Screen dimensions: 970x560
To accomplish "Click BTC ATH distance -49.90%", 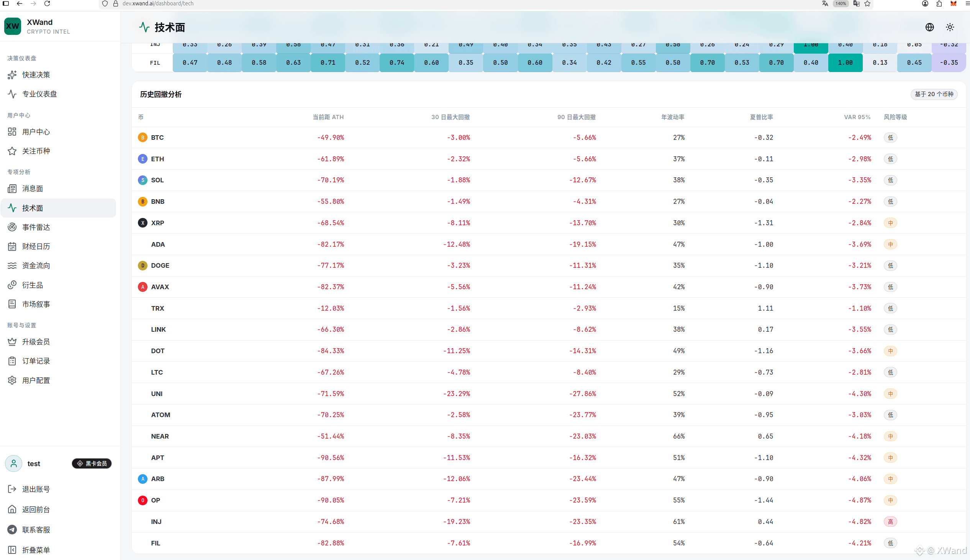I will [330, 137].
